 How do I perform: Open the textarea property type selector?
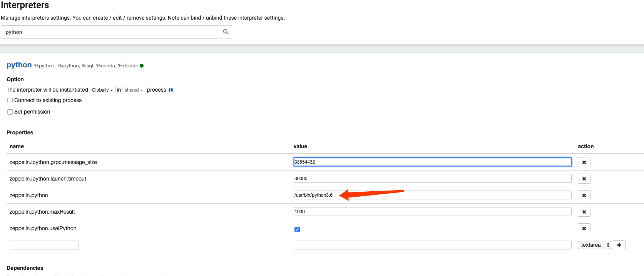pyautogui.click(x=594, y=245)
